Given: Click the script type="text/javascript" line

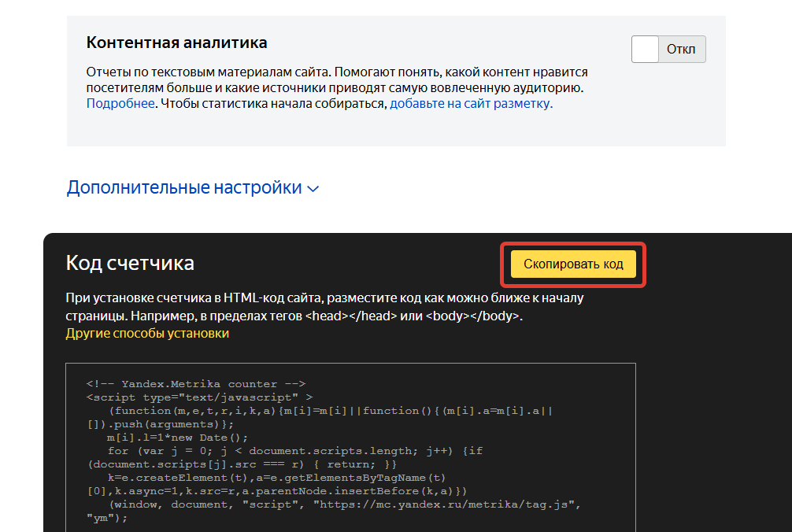Looking at the screenshot, I should [x=199, y=397].
